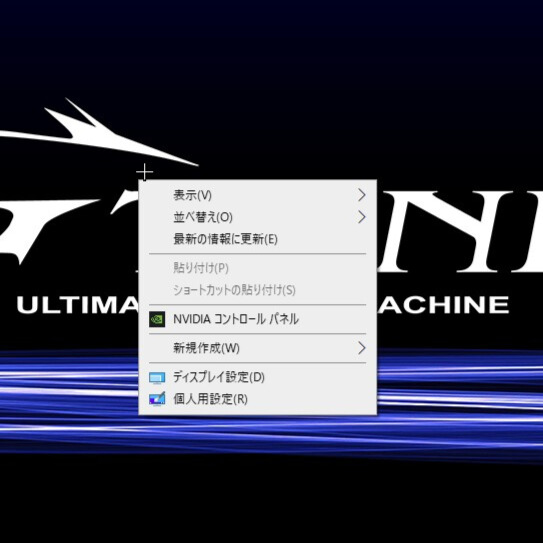Viewport: 543px width, 543px height.
Task: Expand the chevron arrow next to 新規作成(W)
Action: coord(362,348)
